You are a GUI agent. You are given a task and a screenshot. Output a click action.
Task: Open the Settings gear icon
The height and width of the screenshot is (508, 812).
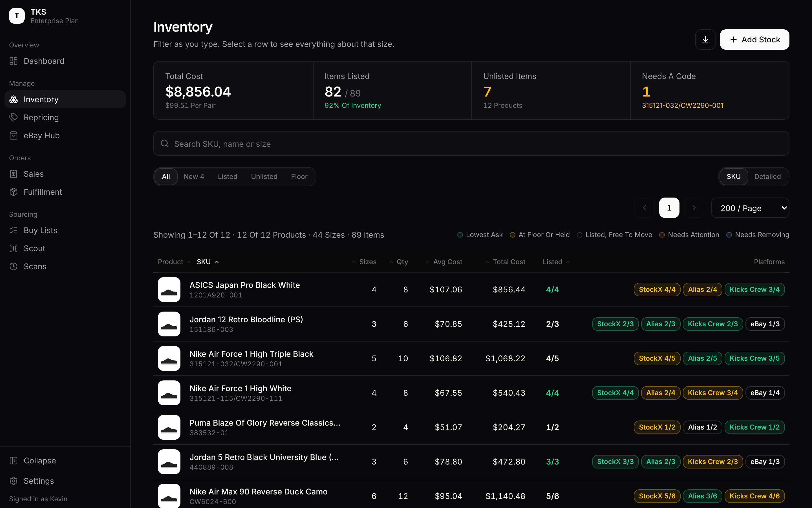pos(14,481)
